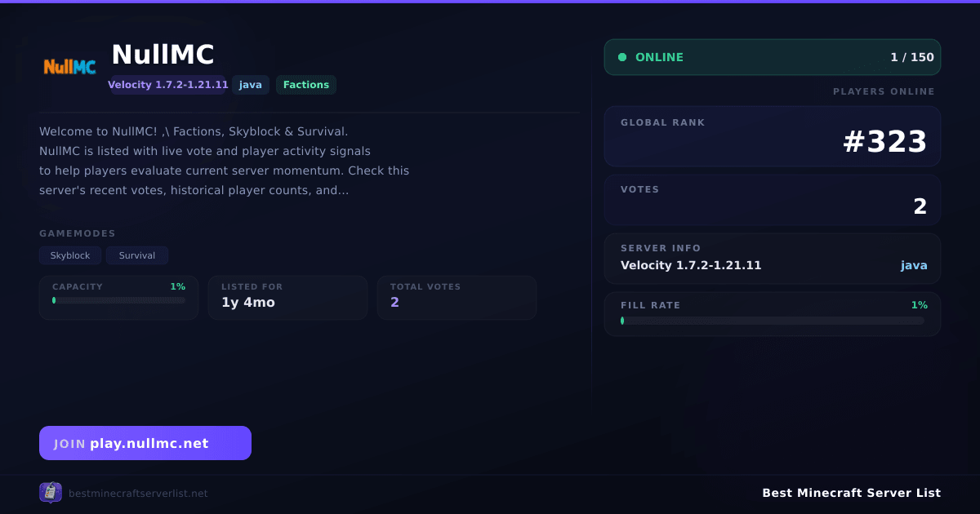Select the java tag badge

click(251, 85)
